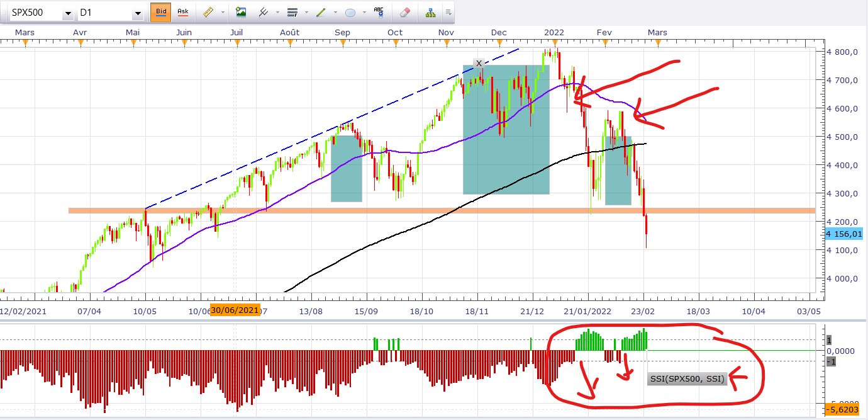The image size is (868, 420).
Task: Click the add image icon
Action: click(241, 12)
